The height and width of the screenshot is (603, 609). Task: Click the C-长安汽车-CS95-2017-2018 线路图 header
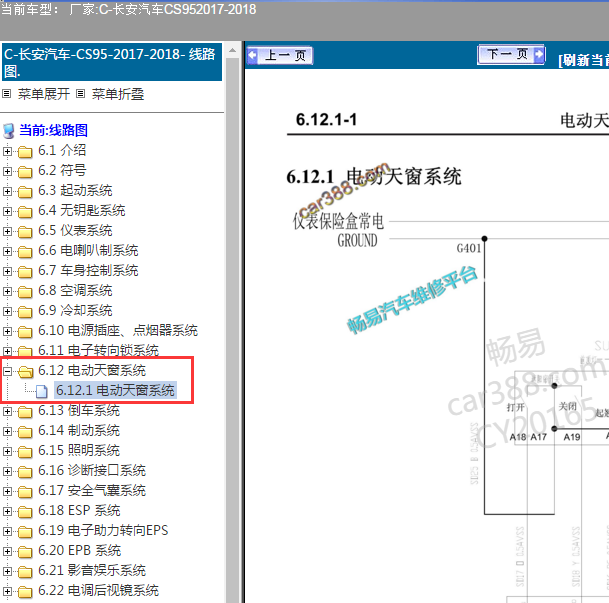[x=112, y=62]
